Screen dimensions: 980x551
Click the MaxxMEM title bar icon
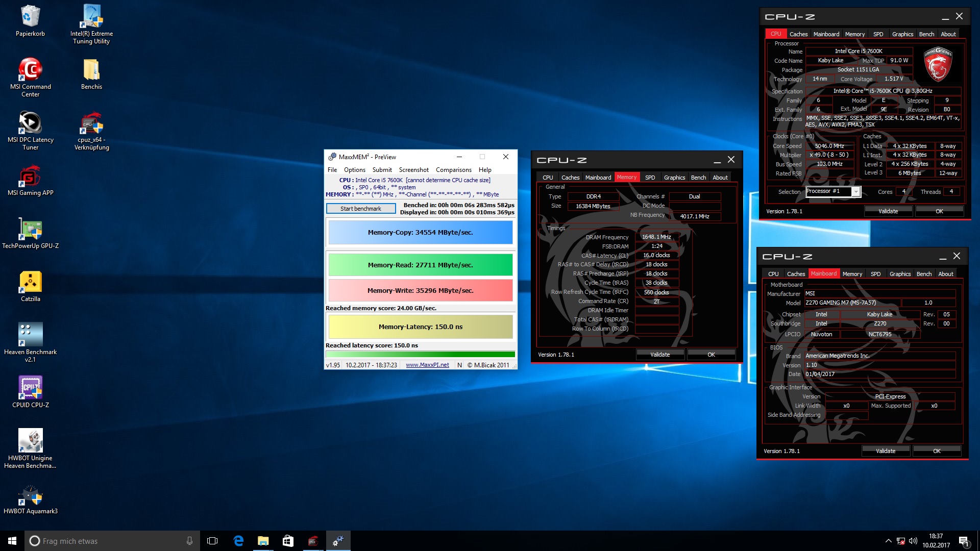pyautogui.click(x=332, y=157)
